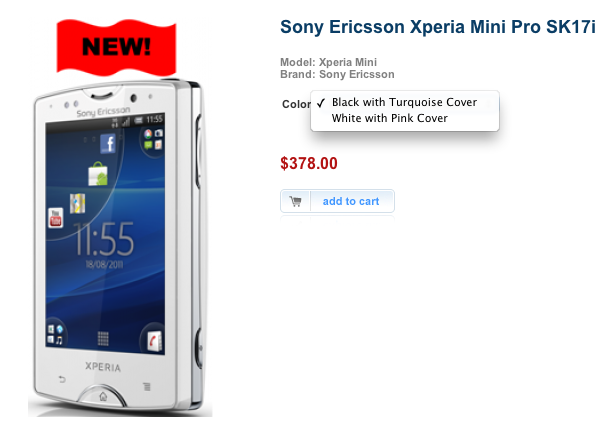Open the Sony Ericsson Xperia Mini Pro title

click(x=438, y=27)
